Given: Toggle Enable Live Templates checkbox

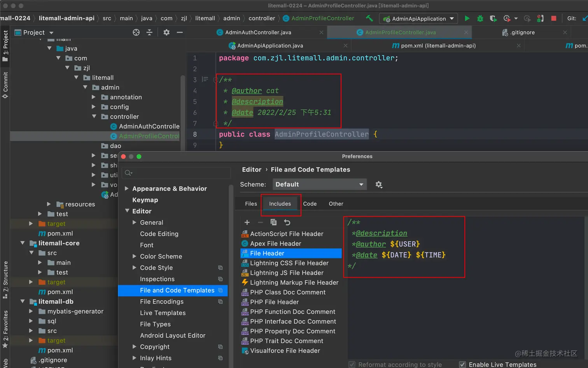Looking at the screenshot, I should point(462,364).
